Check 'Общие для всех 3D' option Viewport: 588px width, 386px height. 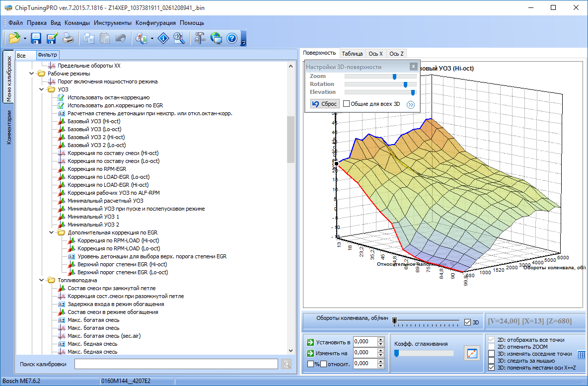click(347, 104)
